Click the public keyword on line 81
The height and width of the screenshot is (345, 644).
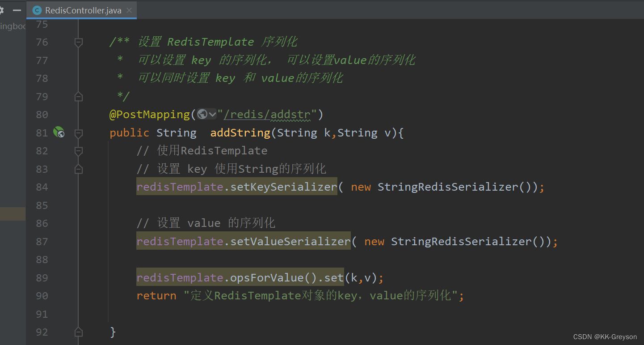coord(129,133)
